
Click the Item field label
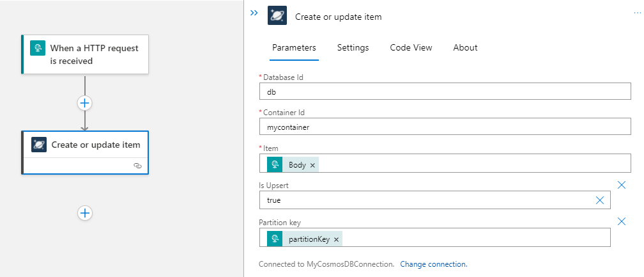(271, 148)
